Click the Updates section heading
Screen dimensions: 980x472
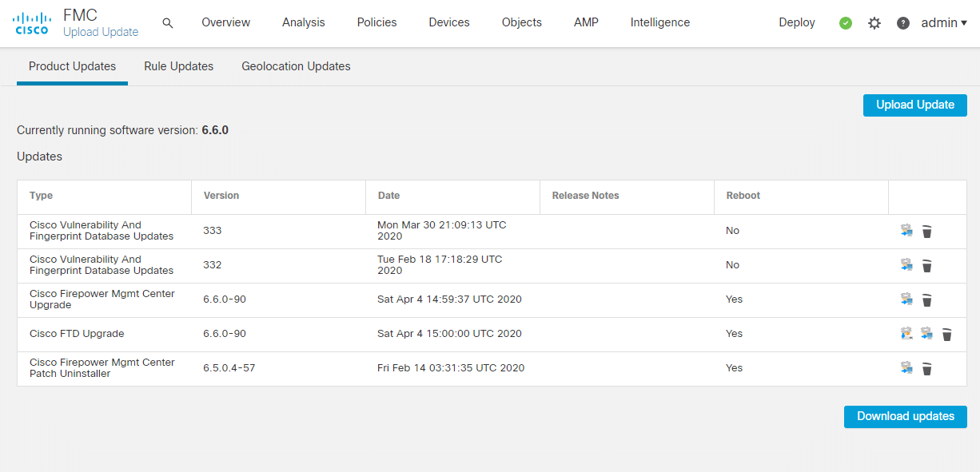pos(39,157)
